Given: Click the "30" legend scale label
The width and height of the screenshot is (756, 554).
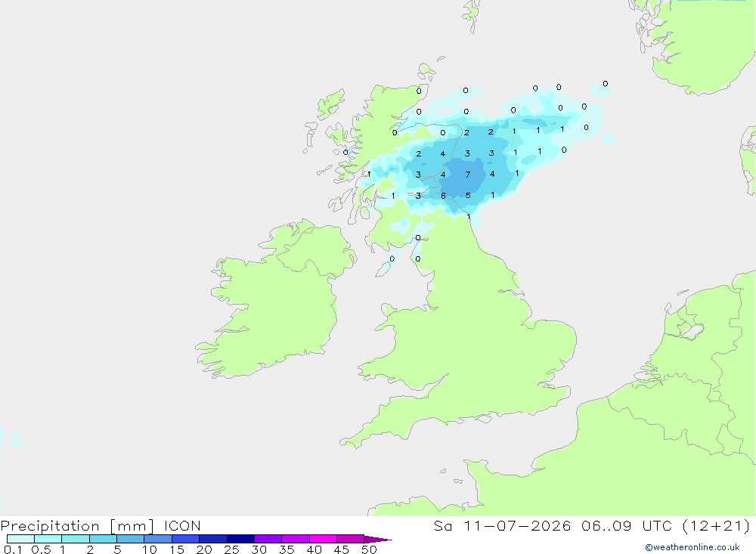Looking at the screenshot, I should pyautogui.click(x=259, y=549).
